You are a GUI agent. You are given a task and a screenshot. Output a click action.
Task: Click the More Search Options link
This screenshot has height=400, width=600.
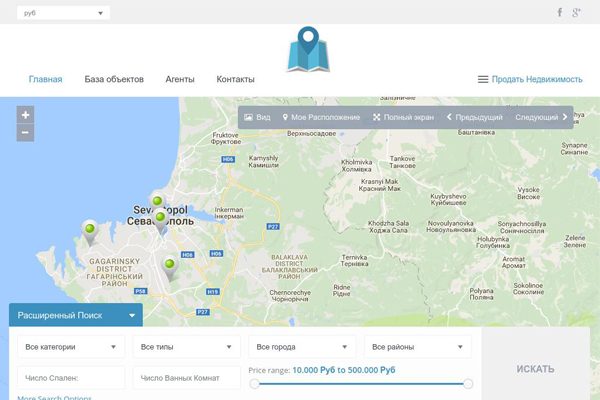[54, 398]
